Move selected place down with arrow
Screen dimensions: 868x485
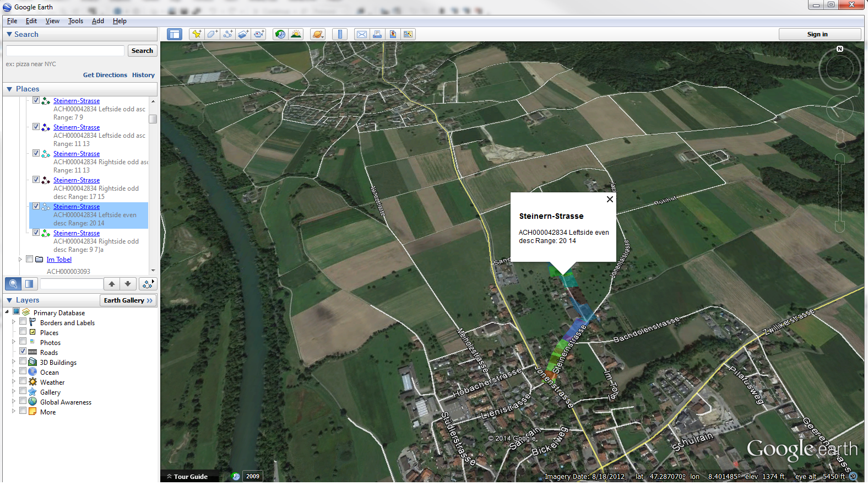click(x=128, y=284)
